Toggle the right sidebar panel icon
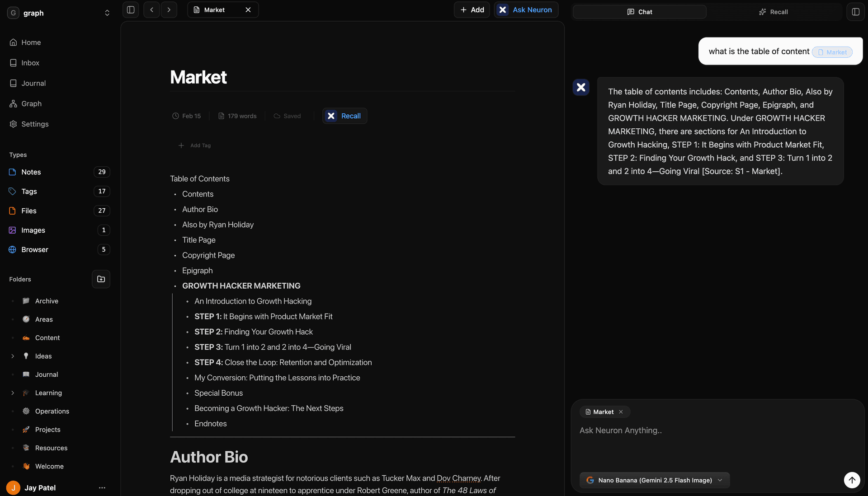 (x=855, y=12)
